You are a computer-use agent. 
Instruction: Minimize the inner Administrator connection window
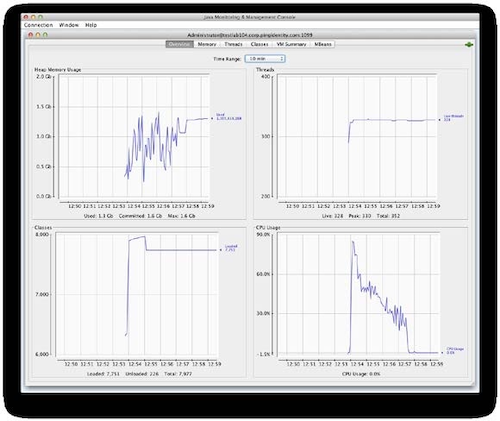38,35
